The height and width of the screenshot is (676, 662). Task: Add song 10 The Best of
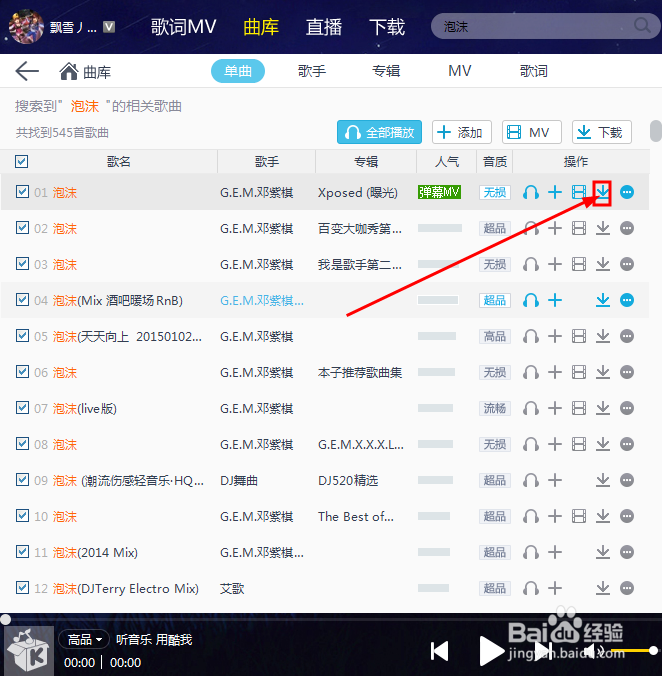(555, 516)
